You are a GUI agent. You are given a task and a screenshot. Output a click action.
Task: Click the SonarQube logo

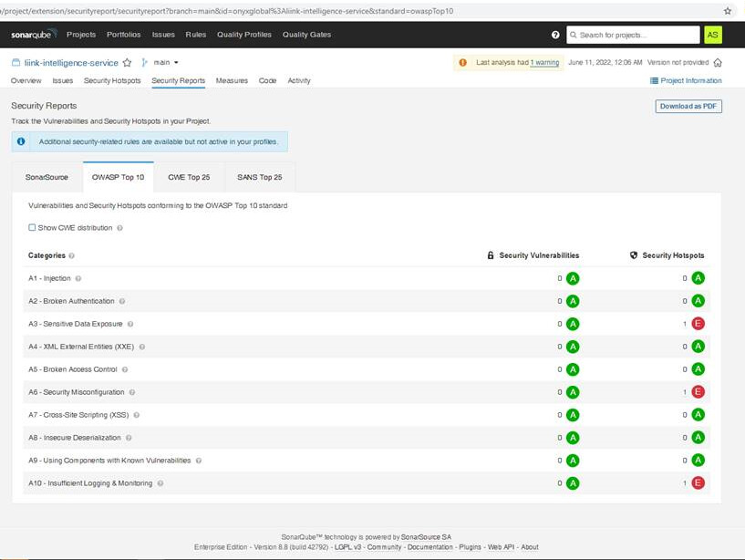pyautogui.click(x=34, y=35)
